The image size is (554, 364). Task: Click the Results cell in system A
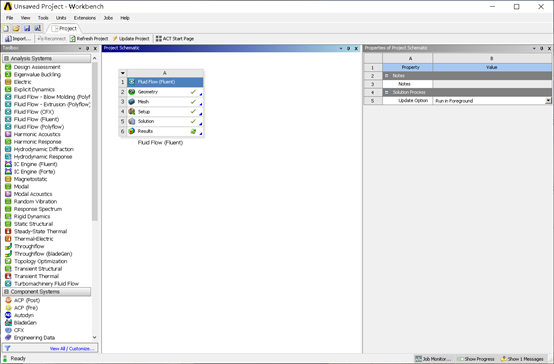coord(165,131)
